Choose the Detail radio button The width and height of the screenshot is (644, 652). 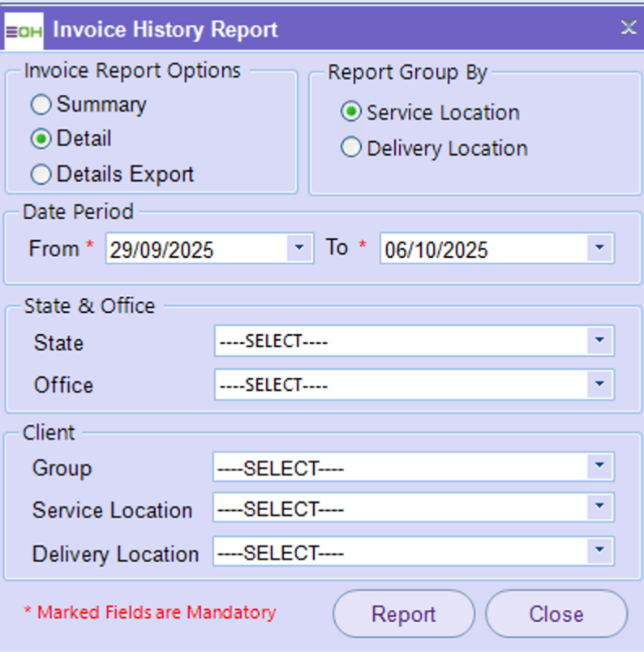[x=41, y=139]
